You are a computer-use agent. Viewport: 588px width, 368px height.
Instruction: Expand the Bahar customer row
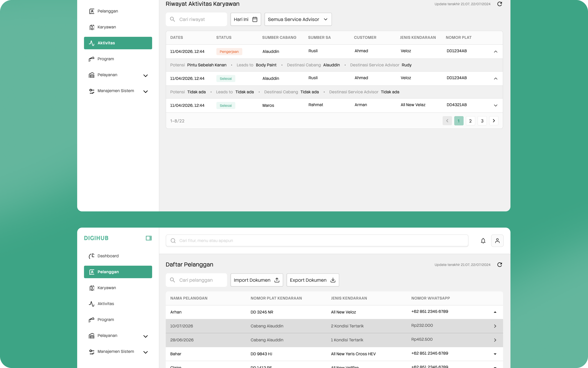[495, 354]
